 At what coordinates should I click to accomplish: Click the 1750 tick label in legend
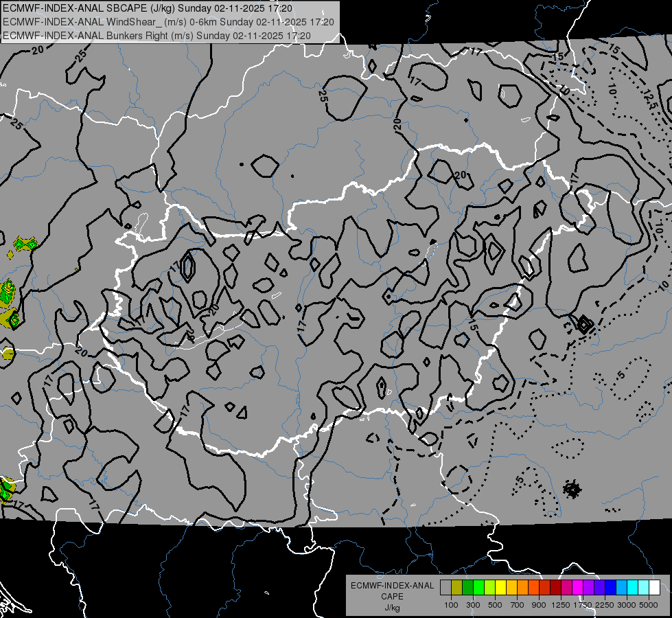click(x=583, y=605)
